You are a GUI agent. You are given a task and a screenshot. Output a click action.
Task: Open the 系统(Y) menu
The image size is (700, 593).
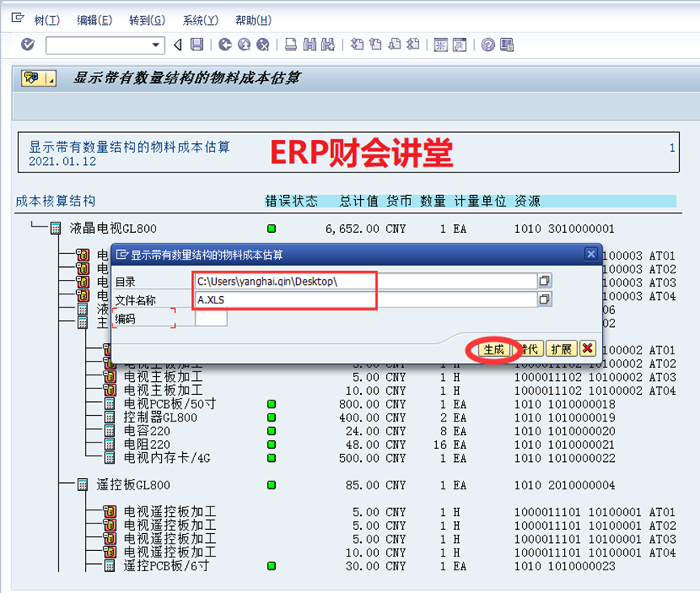[x=200, y=20]
